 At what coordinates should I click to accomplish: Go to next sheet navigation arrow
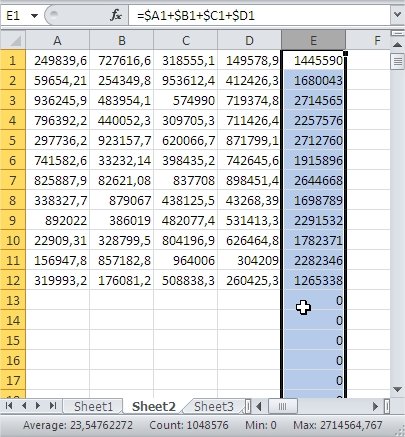pos(38,406)
